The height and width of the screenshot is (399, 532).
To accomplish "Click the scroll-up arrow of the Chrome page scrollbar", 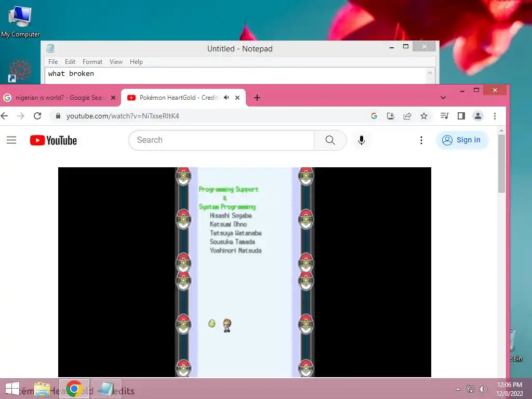I will coord(501,130).
